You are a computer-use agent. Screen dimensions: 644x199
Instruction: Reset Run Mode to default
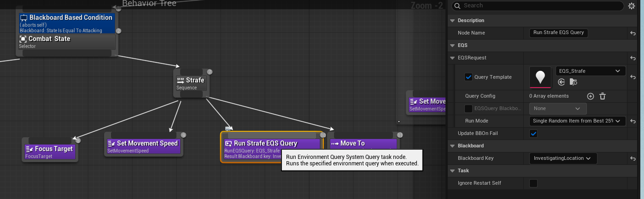pos(633,121)
